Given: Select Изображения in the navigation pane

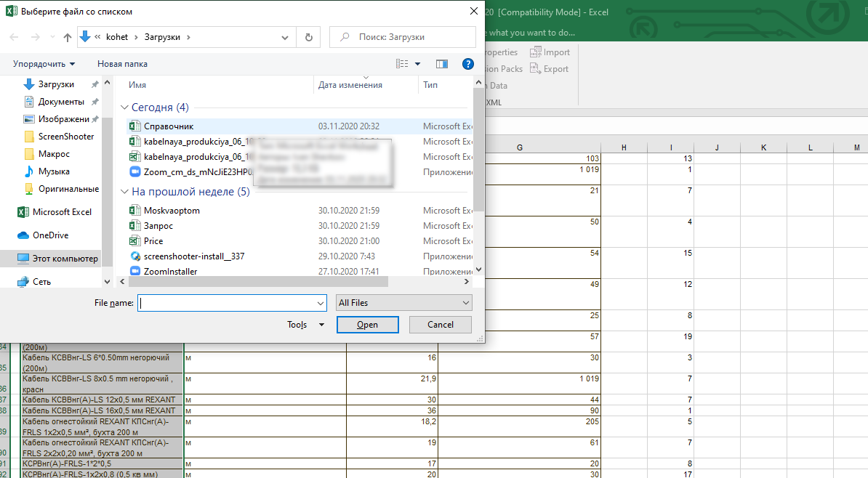Looking at the screenshot, I should click(63, 119).
